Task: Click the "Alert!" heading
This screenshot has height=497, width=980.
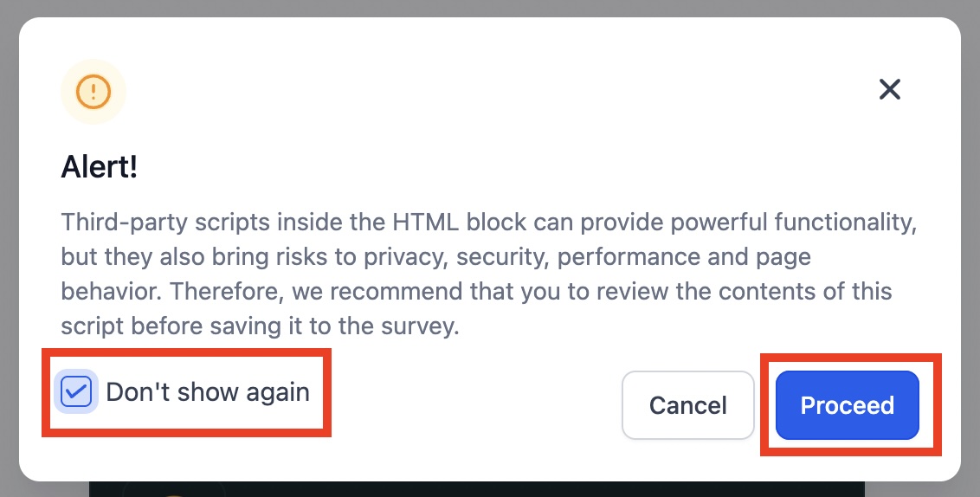Action: (x=99, y=167)
